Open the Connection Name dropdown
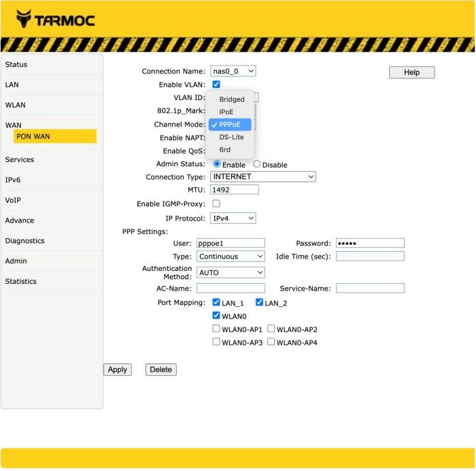476x471 pixels. (233, 71)
